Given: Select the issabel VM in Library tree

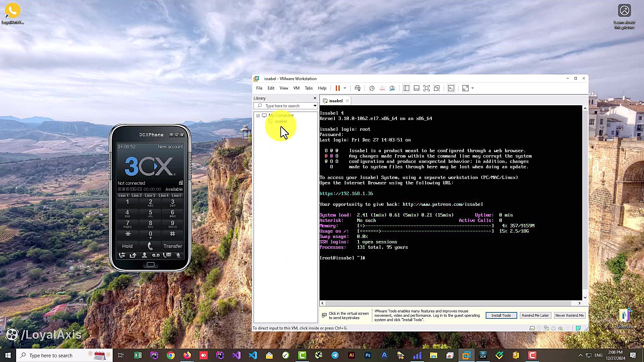Looking at the screenshot, I should [281, 121].
